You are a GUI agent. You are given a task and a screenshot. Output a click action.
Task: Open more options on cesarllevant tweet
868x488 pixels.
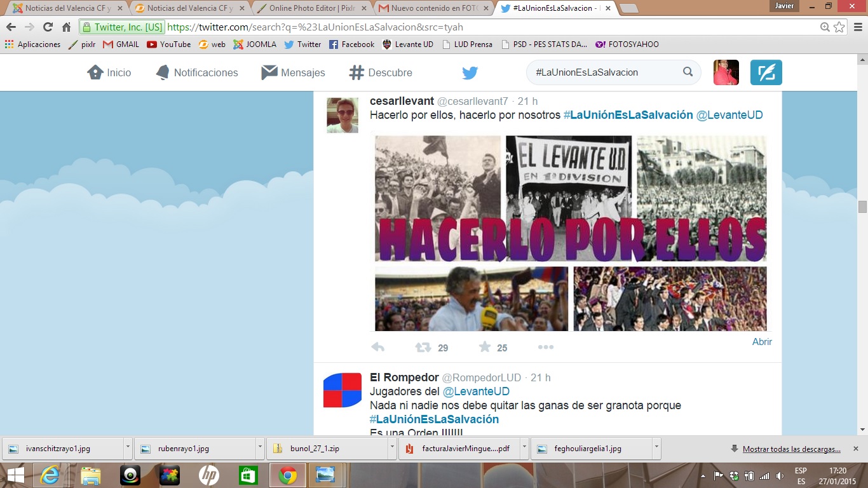pos(546,347)
